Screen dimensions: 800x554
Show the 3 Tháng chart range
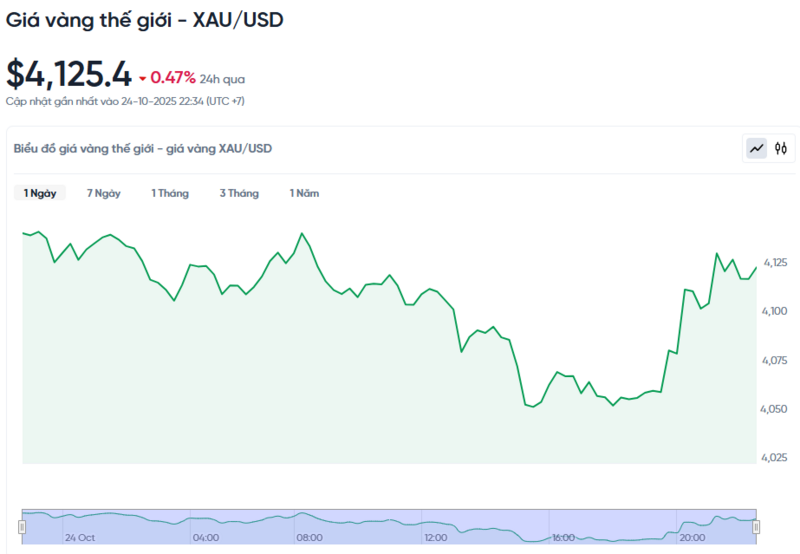click(x=239, y=193)
